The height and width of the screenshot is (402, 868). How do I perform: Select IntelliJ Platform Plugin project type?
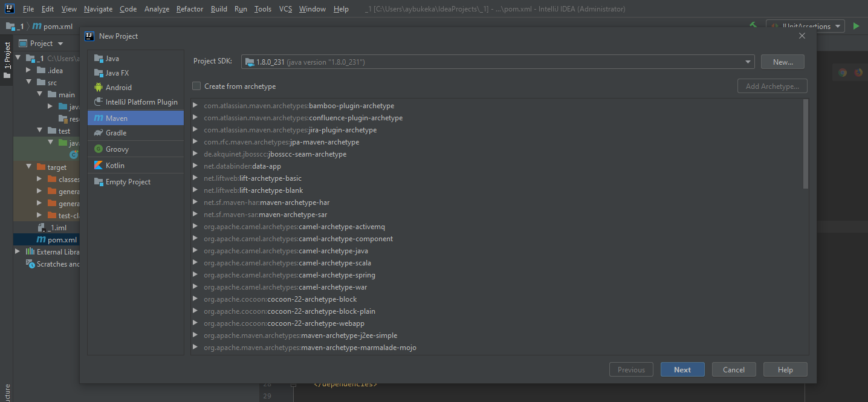[x=135, y=102]
